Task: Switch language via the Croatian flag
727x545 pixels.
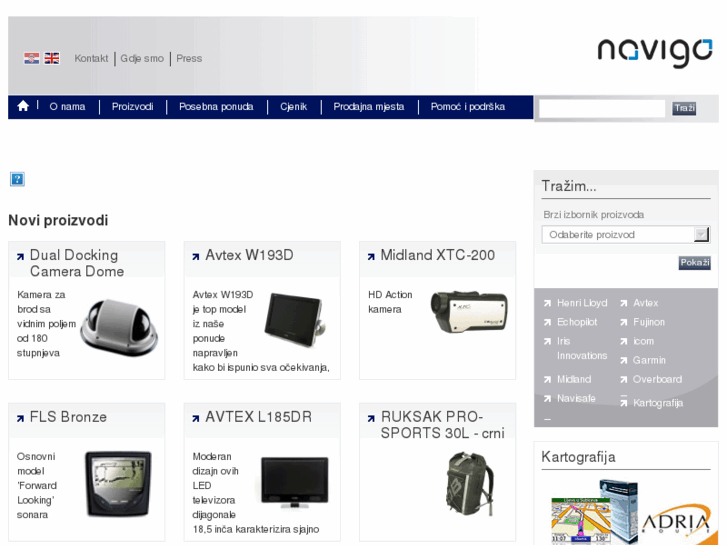Action: pyautogui.click(x=32, y=58)
